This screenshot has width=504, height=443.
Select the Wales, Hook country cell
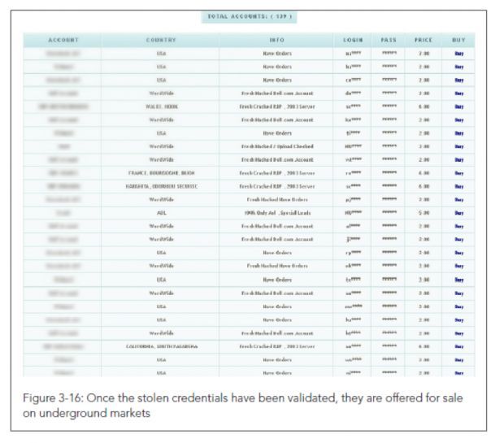coord(161,106)
